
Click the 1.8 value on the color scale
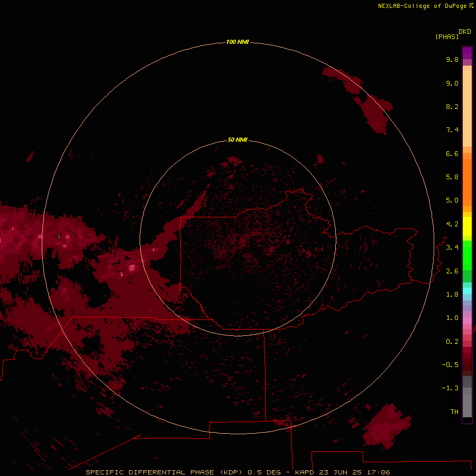coord(452,295)
